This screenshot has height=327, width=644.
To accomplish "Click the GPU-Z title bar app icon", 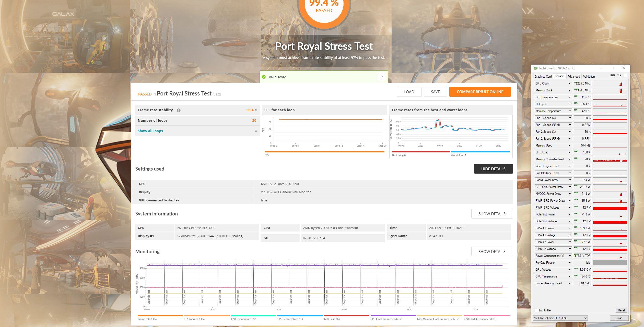I will pos(535,68).
